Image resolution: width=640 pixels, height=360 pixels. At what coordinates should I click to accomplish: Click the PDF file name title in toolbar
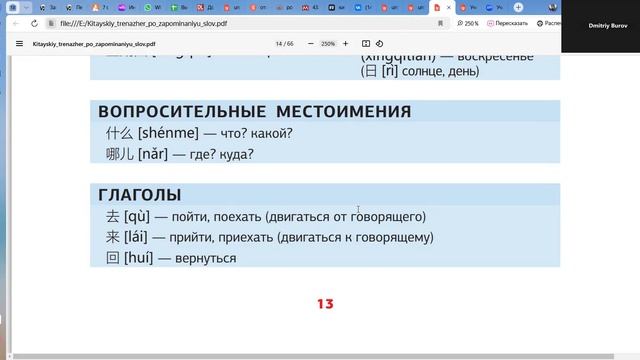pyautogui.click(x=94, y=44)
